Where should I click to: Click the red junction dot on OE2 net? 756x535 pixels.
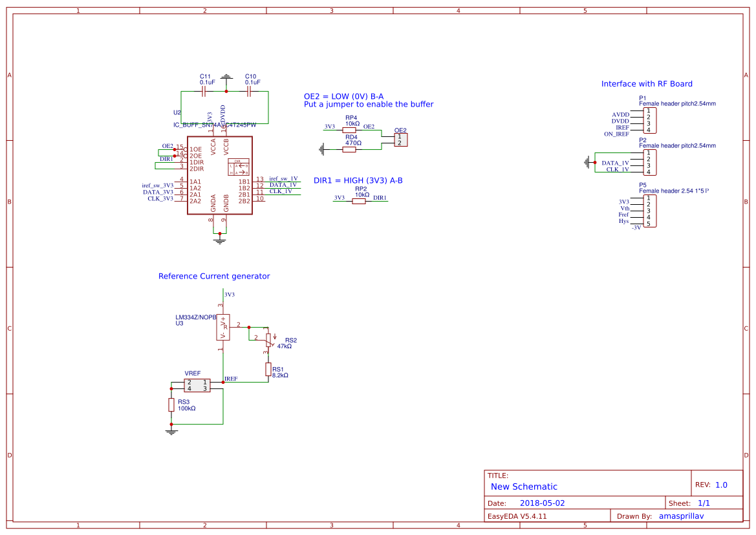pos(175,149)
